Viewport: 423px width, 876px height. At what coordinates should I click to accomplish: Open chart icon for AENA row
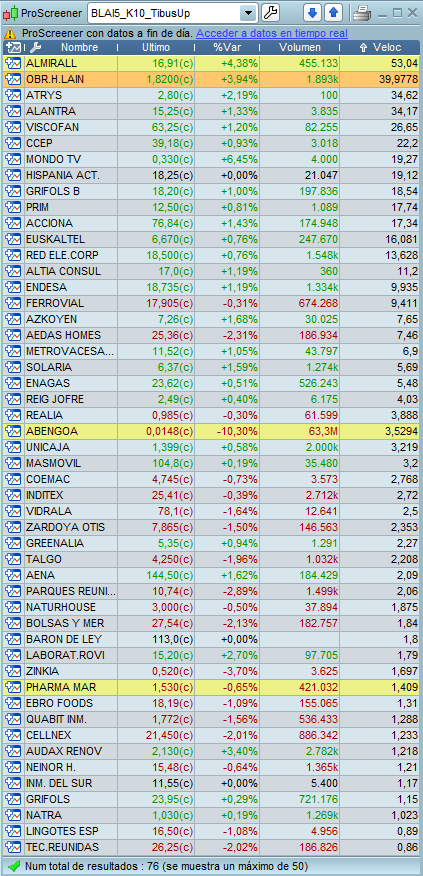click(x=13, y=575)
